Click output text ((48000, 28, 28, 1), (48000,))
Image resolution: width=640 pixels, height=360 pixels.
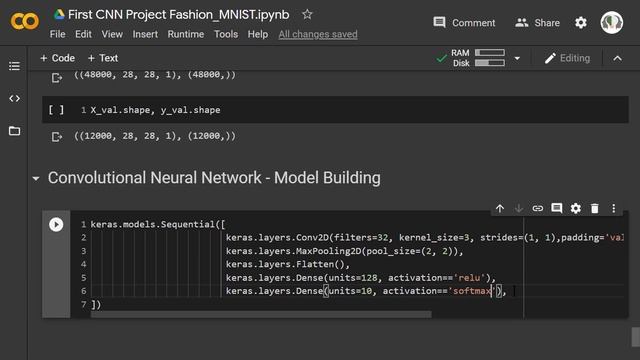155,75
